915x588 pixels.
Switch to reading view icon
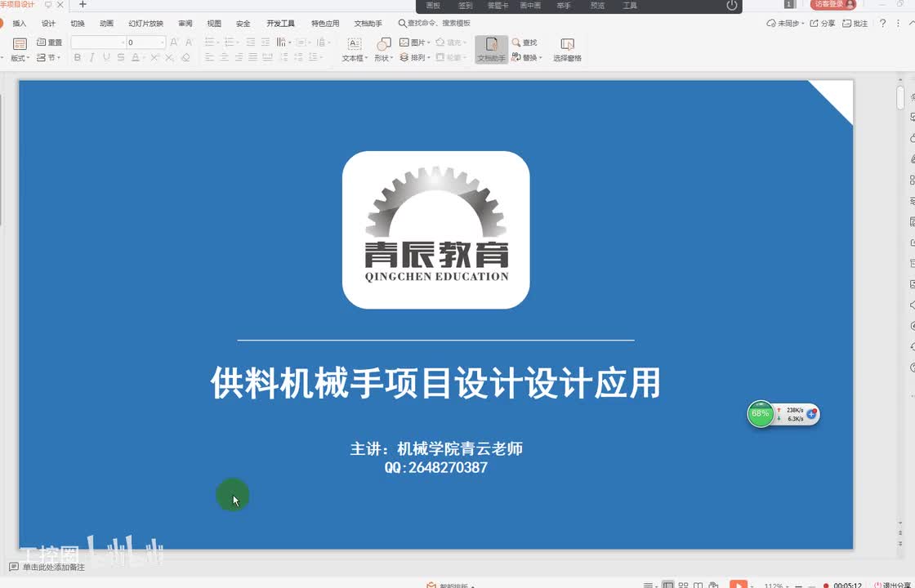click(x=698, y=585)
